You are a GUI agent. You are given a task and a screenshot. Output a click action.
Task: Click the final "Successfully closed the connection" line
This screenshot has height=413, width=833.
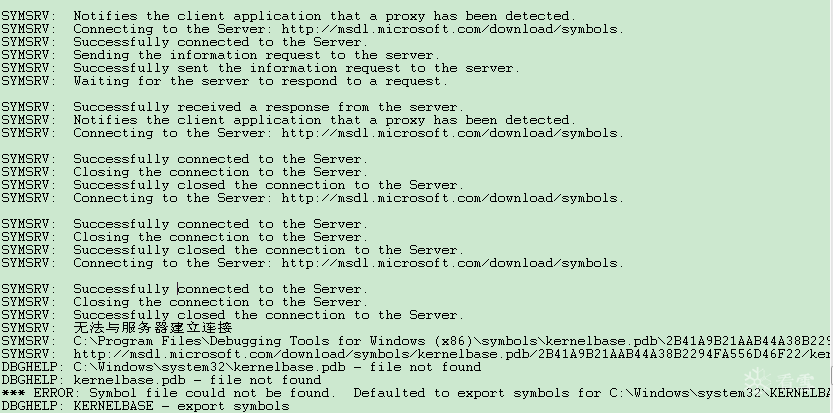(x=267, y=315)
